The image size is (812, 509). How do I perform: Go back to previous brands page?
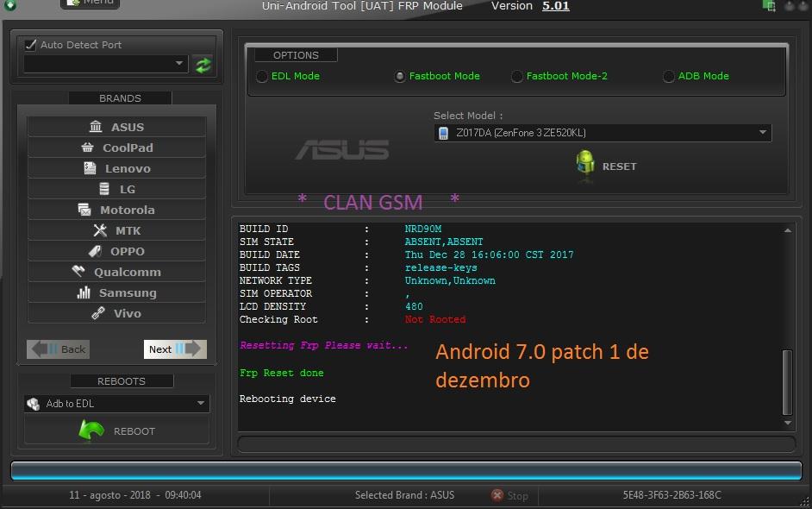click(58, 349)
